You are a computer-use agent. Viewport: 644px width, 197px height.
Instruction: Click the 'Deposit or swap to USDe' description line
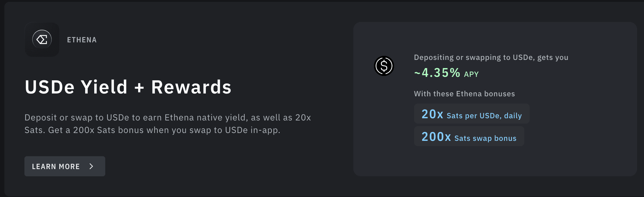coord(135,118)
